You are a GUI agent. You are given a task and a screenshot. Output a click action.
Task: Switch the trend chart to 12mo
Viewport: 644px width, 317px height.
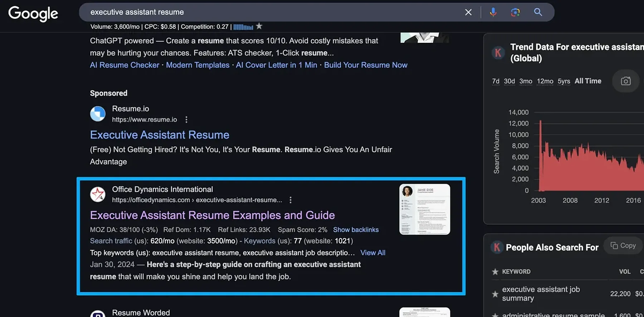pyautogui.click(x=545, y=81)
